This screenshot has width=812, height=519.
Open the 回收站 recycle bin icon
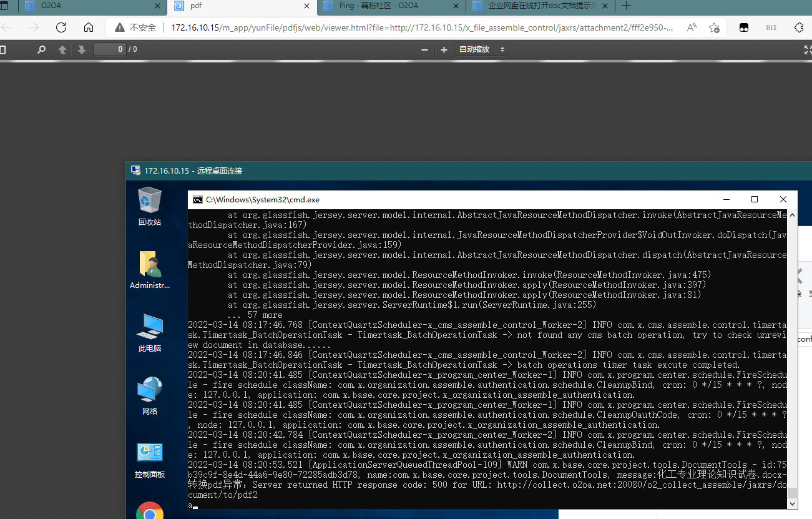tap(150, 207)
